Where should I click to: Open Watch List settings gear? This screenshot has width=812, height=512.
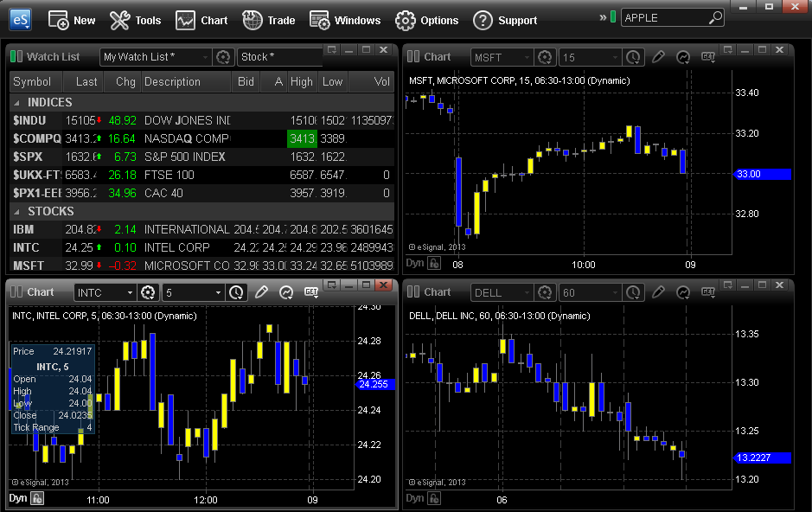[x=223, y=57]
